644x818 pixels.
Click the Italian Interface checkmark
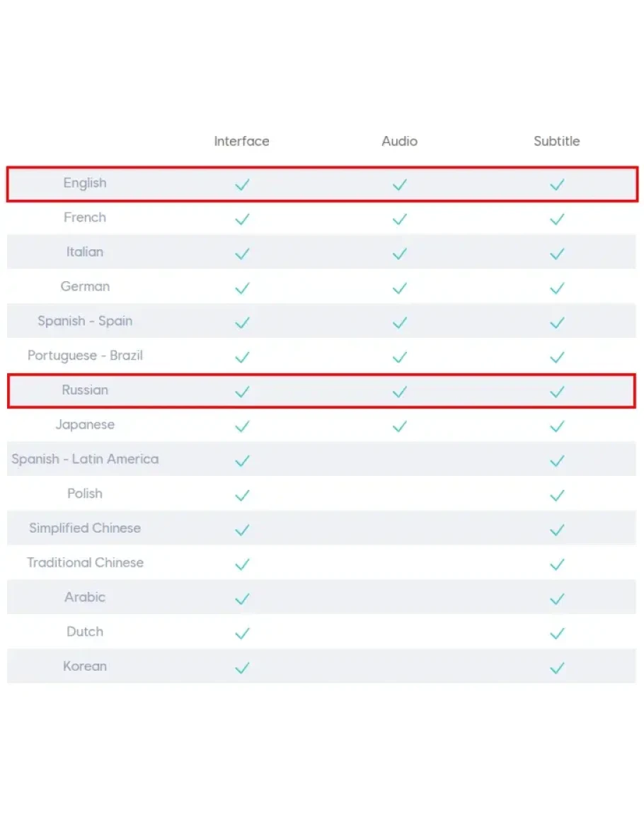242,254
